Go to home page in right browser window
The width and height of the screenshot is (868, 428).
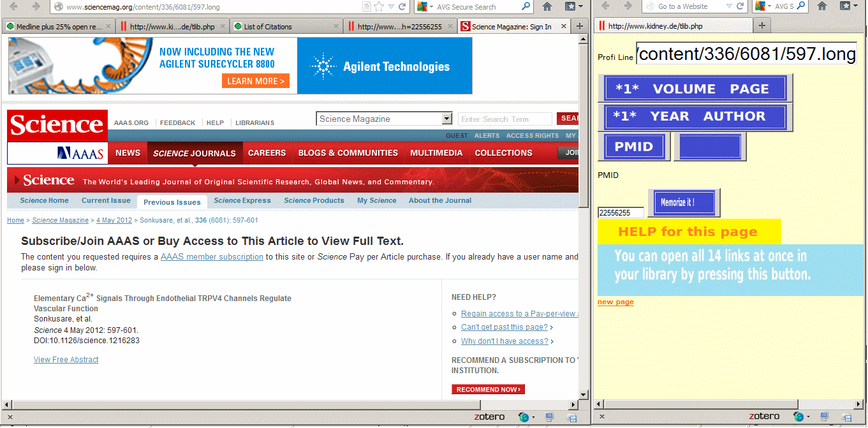pos(822,6)
